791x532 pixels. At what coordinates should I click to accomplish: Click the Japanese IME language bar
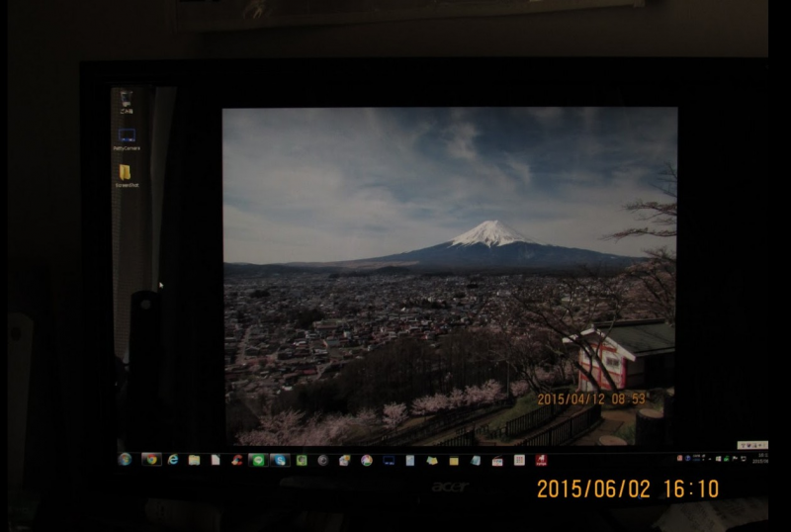752,446
